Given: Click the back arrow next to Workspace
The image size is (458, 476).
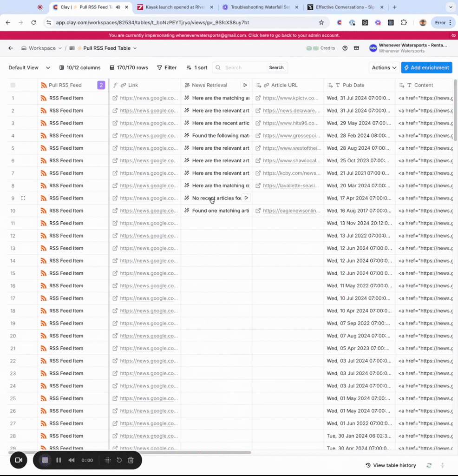Looking at the screenshot, I should (x=11, y=48).
